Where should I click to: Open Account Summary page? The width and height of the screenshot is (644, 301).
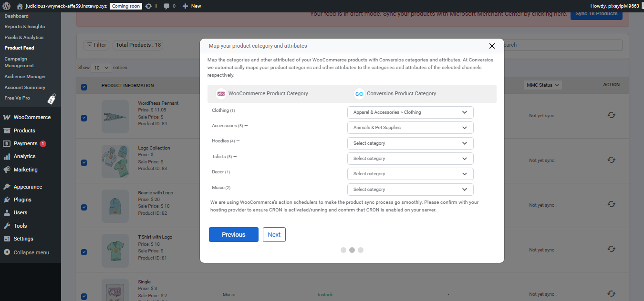(x=25, y=87)
